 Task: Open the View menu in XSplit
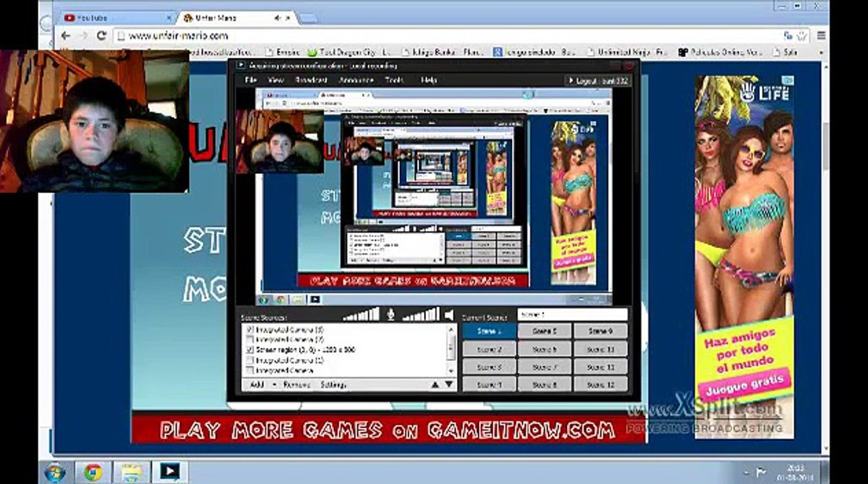[275, 80]
